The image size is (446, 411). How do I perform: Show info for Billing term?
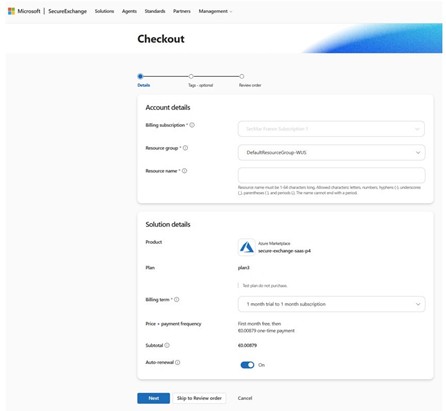[x=177, y=300]
